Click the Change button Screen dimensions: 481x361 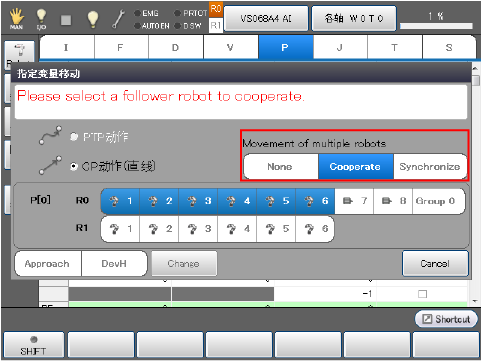(184, 264)
